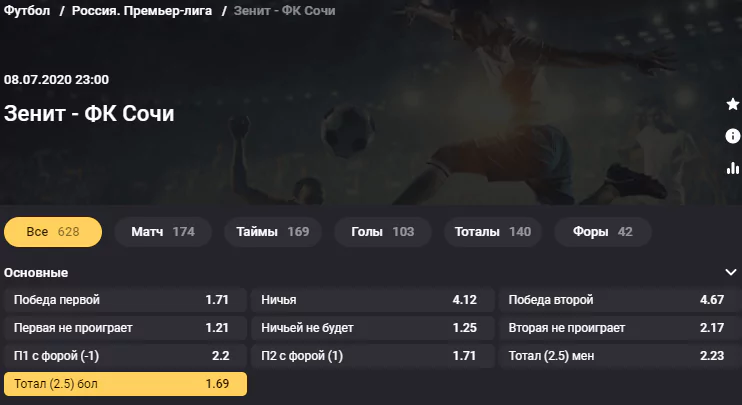
Task: Toggle П1 с форой (-1) bet
Action: coord(125,356)
